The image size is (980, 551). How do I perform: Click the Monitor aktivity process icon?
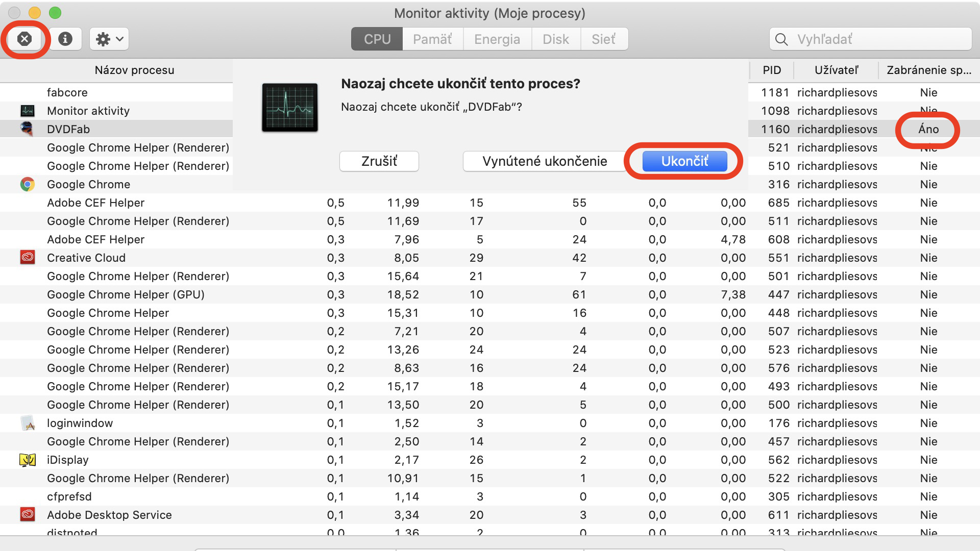coord(27,111)
